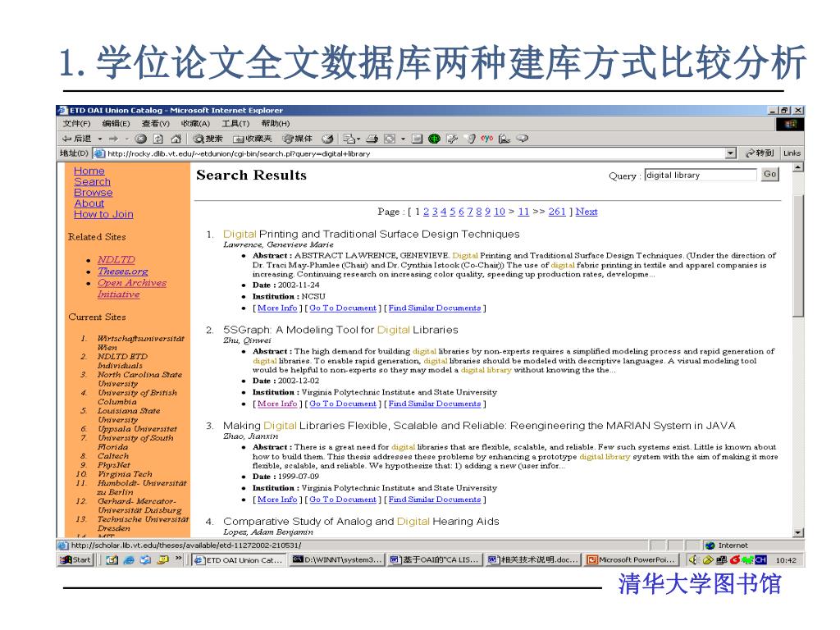Image resolution: width=840 pixels, height=630 pixels.
Task: Open the Theses.org related site link
Action: [123, 271]
